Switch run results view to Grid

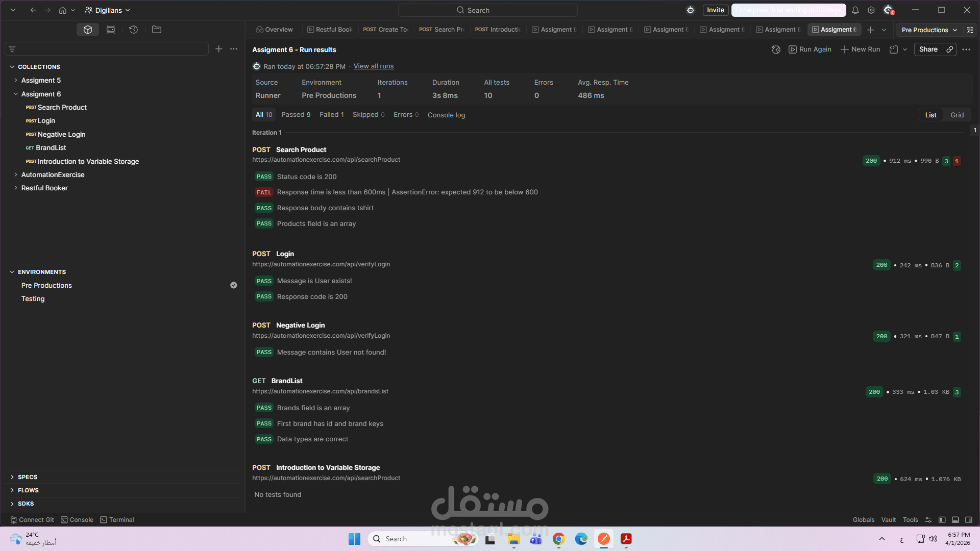tap(957, 114)
